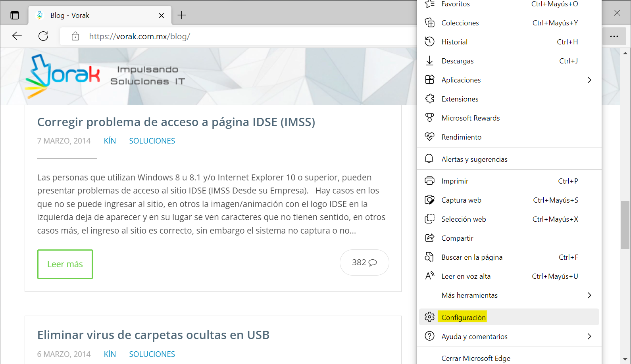Click the Colecciones icon in menu
Screen dimensions: 631x364
point(429,23)
